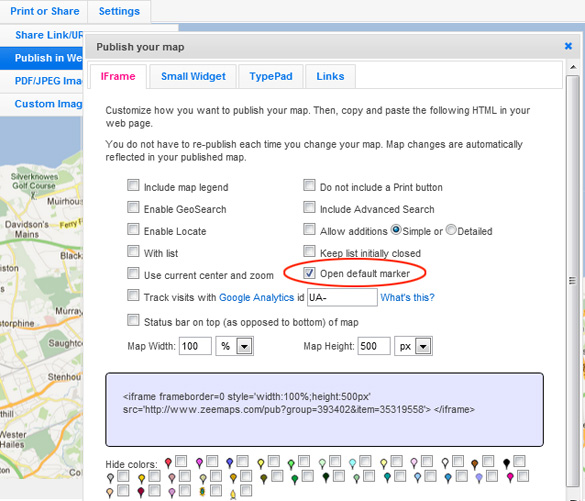This screenshot has height=501, width=585.
Task: Enable GeoSearch checkbox
Action: click(133, 207)
